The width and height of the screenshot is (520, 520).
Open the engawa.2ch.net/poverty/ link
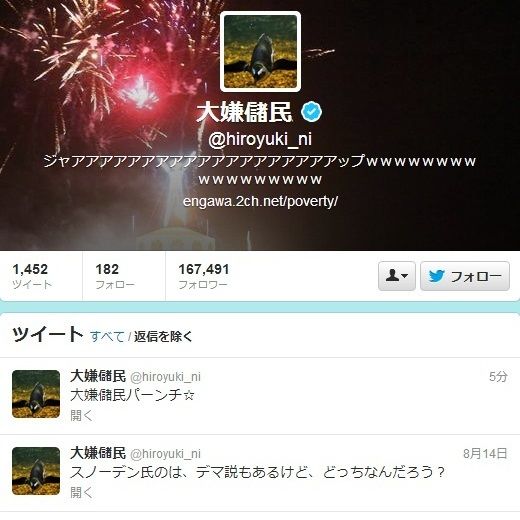(260, 201)
